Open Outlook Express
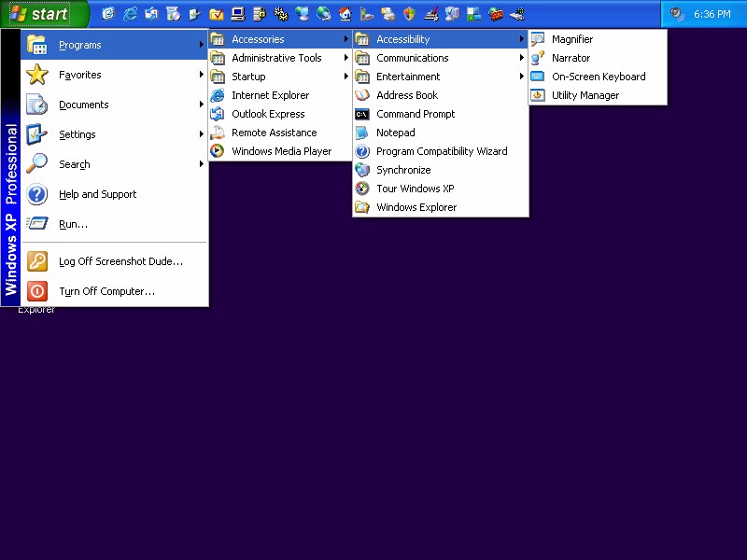 pyautogui.click(x=268, y=114)
